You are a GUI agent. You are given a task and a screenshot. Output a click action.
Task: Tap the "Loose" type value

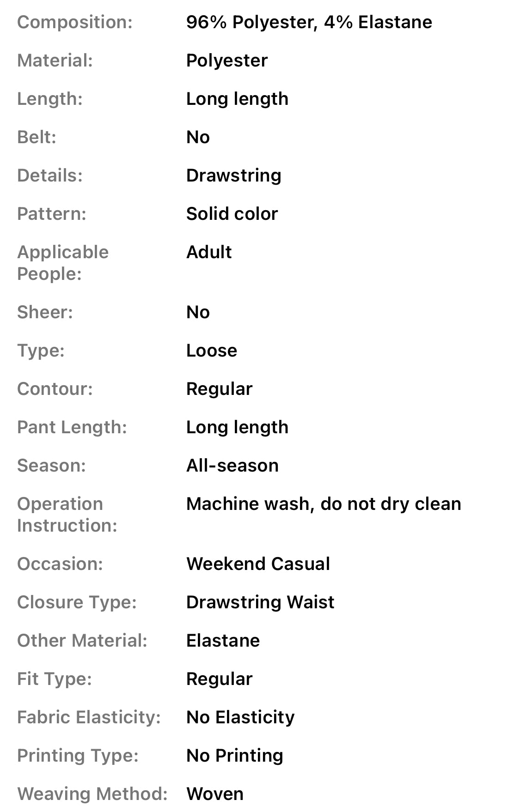[x=212, y=351]
